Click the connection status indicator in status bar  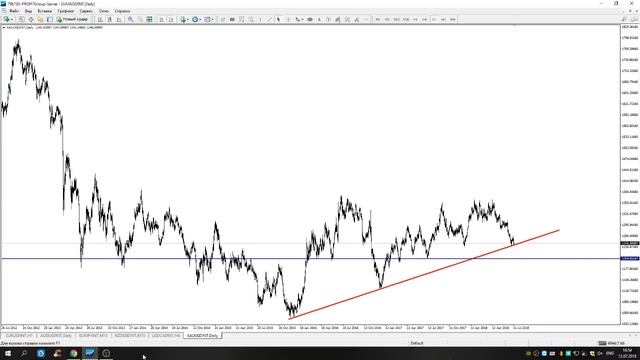coord(611,343)
